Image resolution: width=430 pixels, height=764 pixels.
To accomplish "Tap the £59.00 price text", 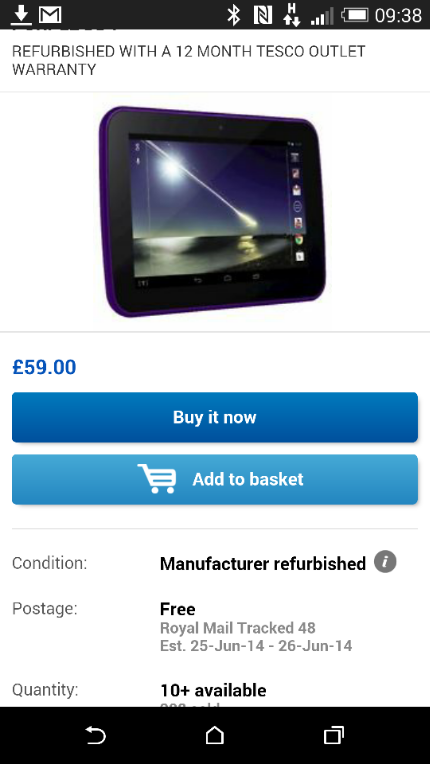I will click(44, 367).
